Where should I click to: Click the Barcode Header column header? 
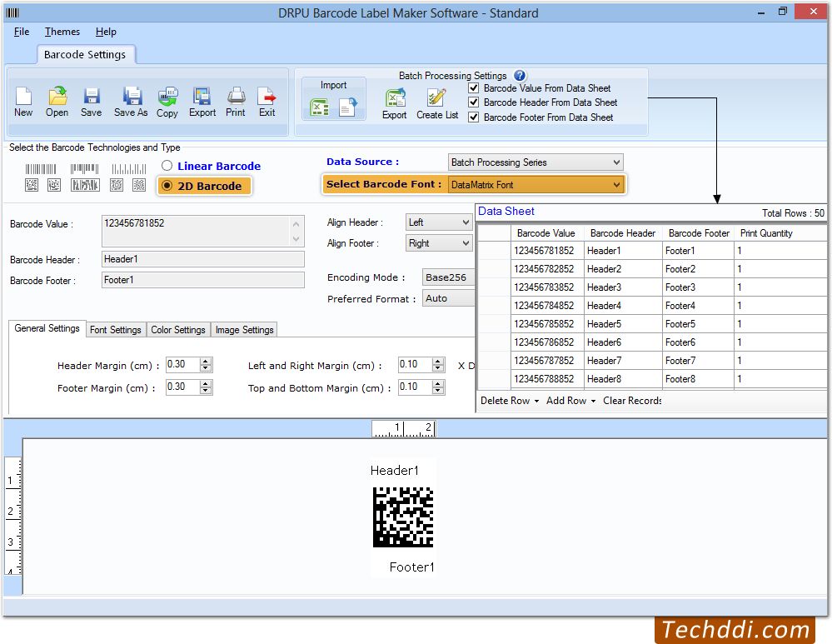623,233
